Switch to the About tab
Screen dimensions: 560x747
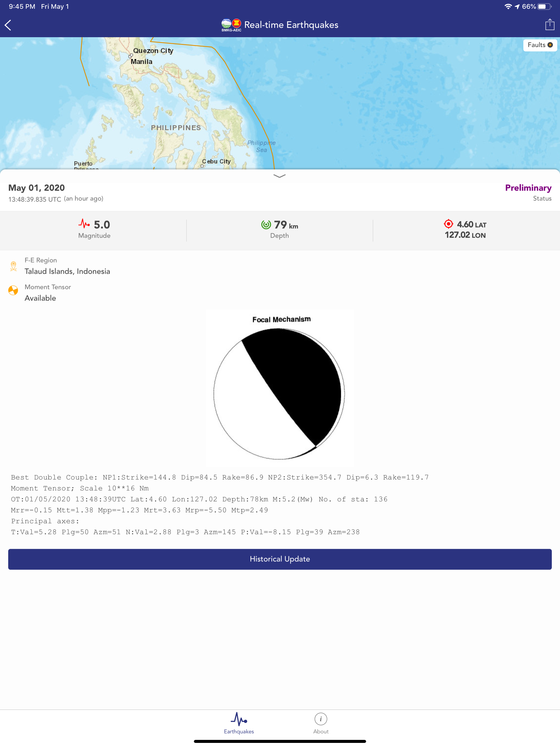click(x=320, y=723)
